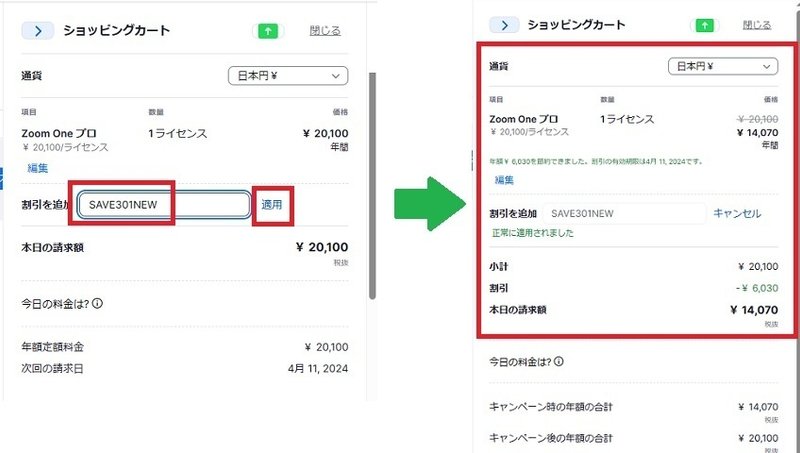Open 日本円 currency dropdown in left cart
800x453 pixels.
[288, 76]
